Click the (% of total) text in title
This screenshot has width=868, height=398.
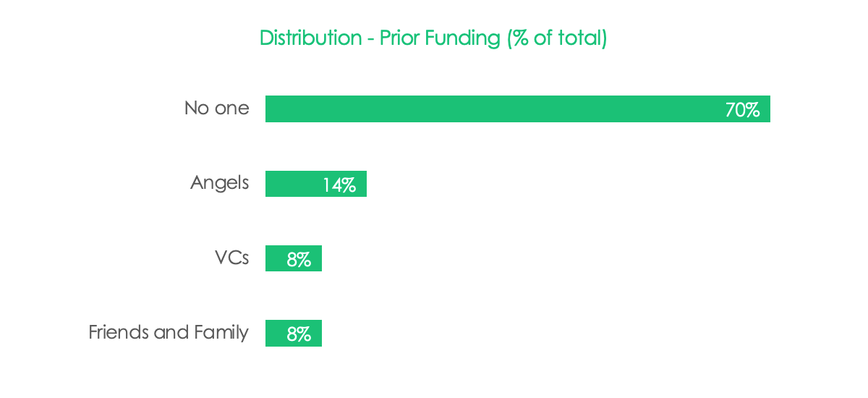pos(556,38)
